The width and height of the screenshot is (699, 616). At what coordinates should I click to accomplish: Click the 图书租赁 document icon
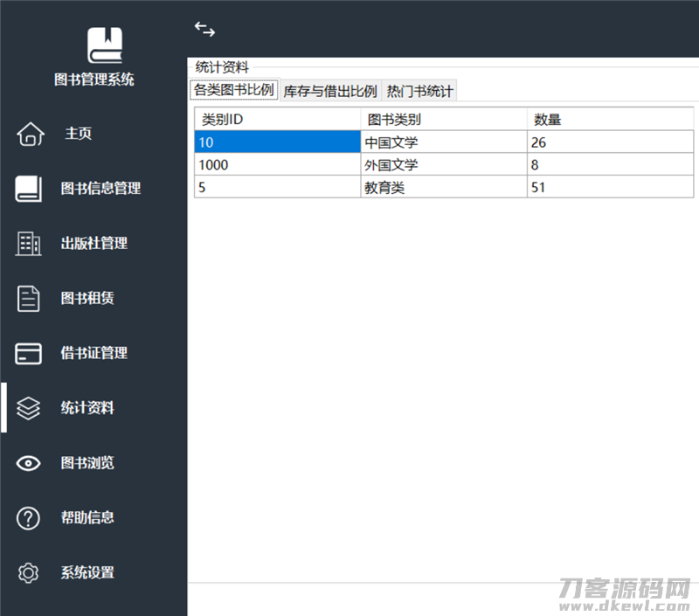coord(29,298)
